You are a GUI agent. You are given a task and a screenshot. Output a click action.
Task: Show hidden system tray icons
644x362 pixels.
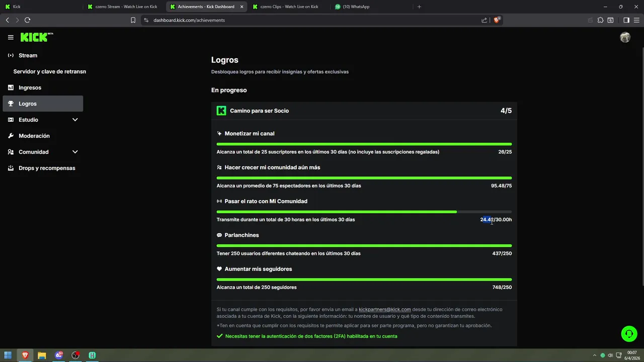coord(594,355)
